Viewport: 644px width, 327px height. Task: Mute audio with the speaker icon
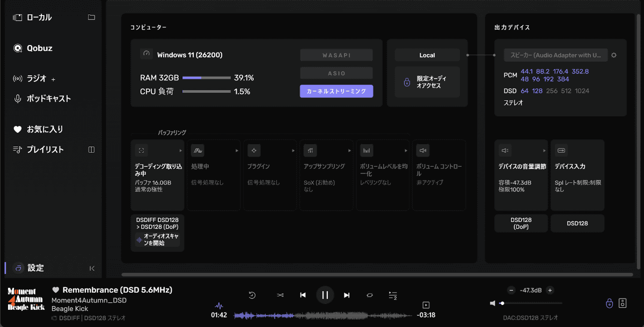[x=493, y=303]
